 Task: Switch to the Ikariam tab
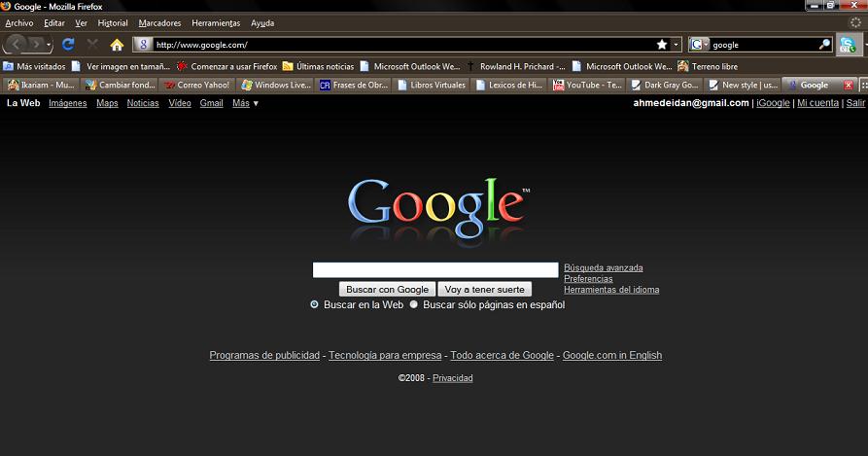[41, 85]
